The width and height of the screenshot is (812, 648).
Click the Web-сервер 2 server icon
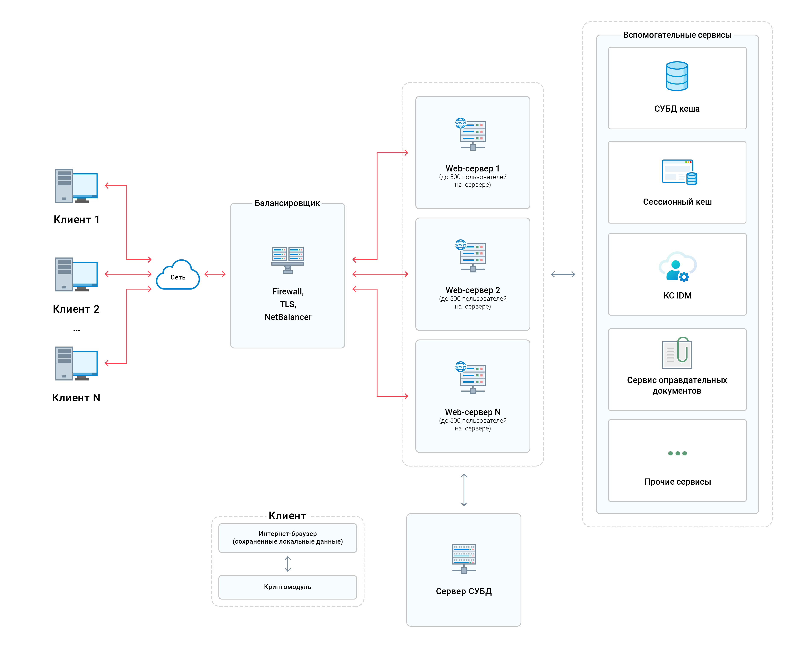click(470, 256)
